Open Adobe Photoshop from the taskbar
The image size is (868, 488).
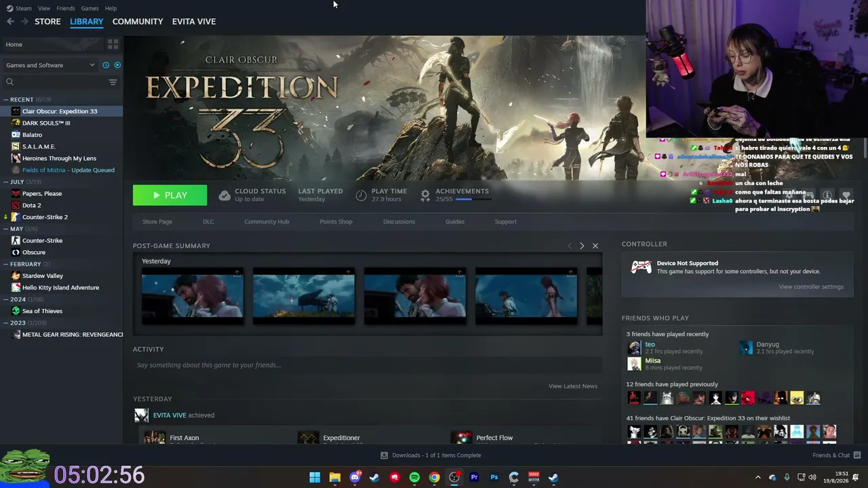pyautogui.click(x=494, y=477)
